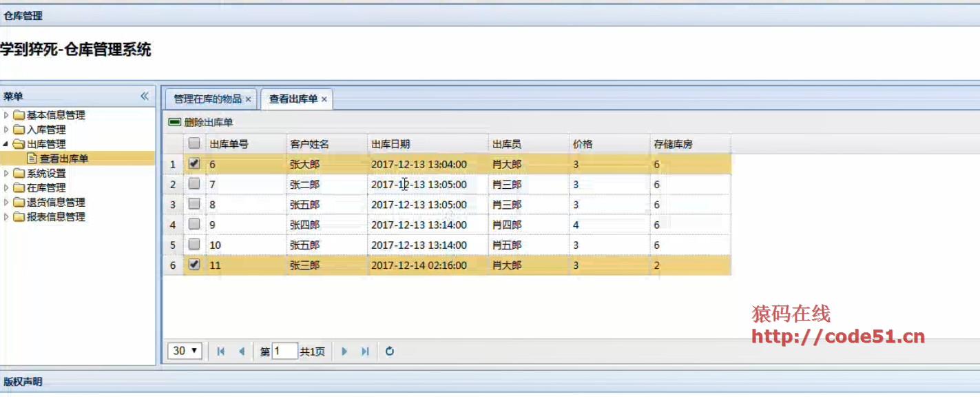Go to first page in pagination
Image resolution: width=980 pixels, height=397 pixels.
[220, 352]
